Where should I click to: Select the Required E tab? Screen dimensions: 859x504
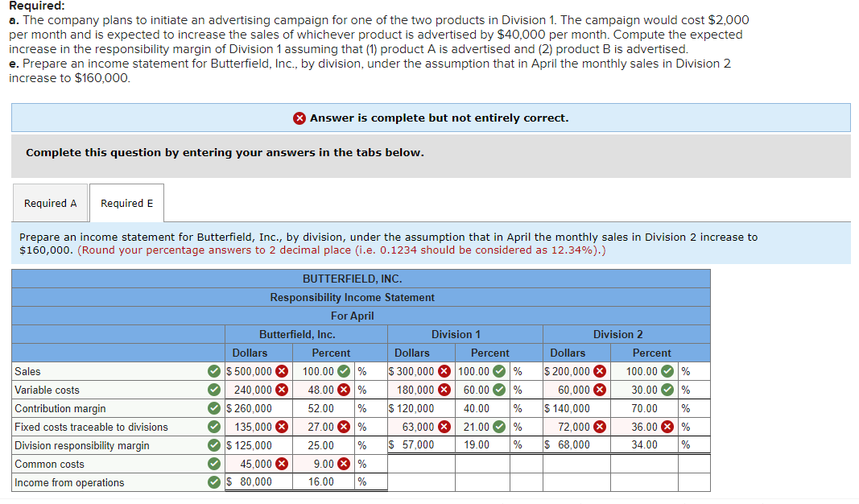coord(126,203)
